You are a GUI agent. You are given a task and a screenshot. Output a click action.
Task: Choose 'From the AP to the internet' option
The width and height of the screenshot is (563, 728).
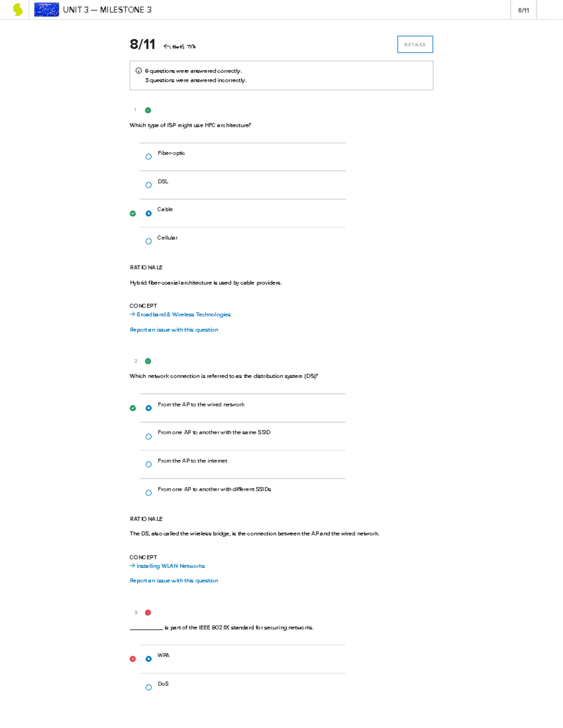click(149, 465)
